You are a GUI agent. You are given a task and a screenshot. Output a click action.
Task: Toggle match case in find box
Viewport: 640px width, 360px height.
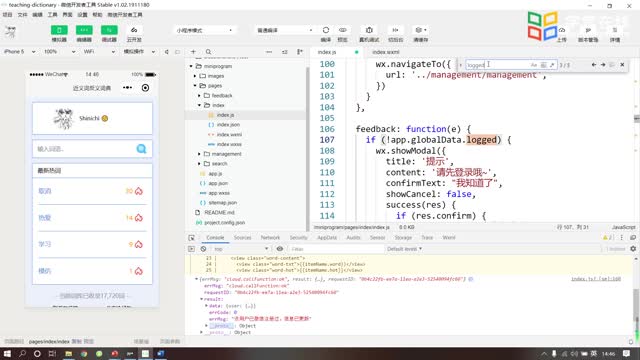coord(533,65)
